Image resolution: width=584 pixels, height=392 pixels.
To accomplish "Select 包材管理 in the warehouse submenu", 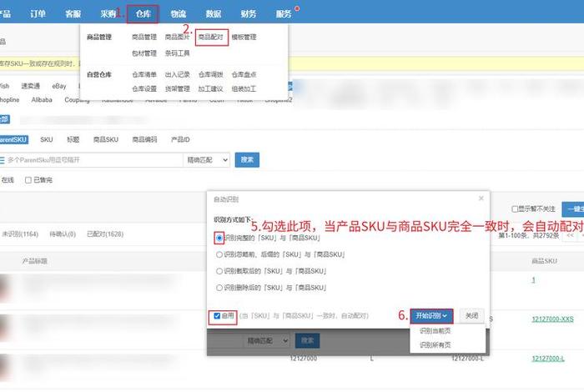I will [144, 53].
